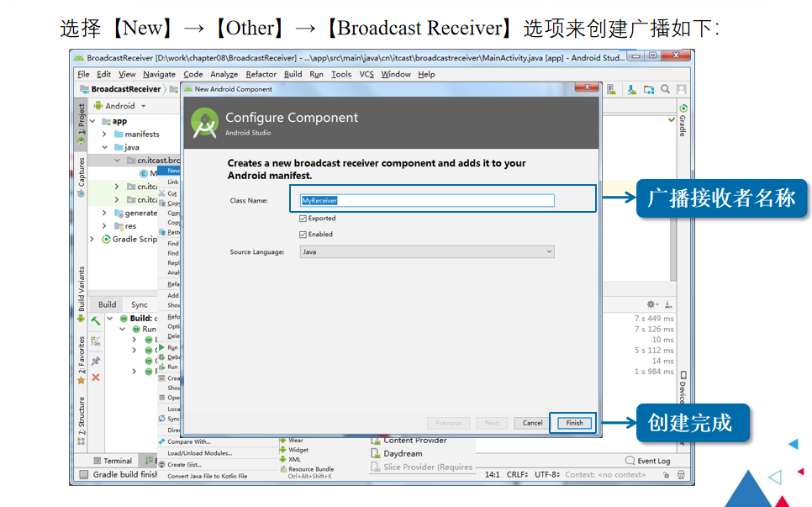Click SDK Manager download icon in toolbar

[632, 90]
